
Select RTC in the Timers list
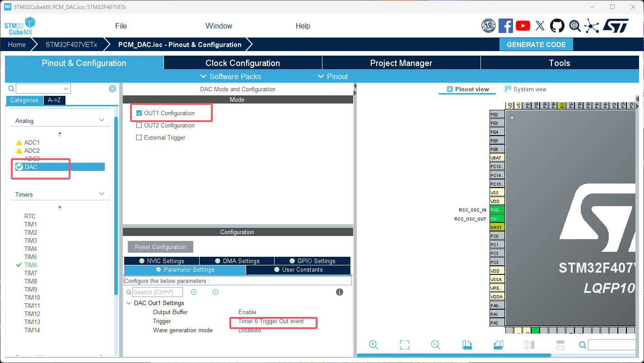[x=30, y=216]
